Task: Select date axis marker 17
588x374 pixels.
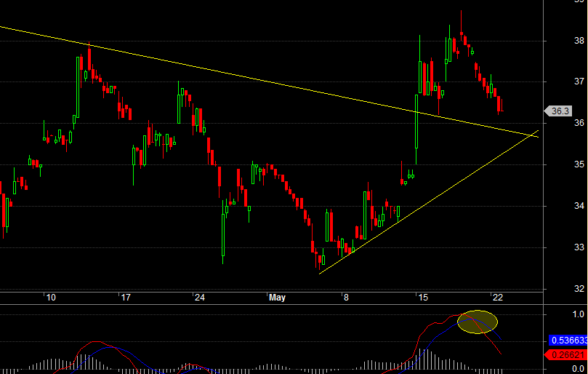Action: [x=126, y=298]
